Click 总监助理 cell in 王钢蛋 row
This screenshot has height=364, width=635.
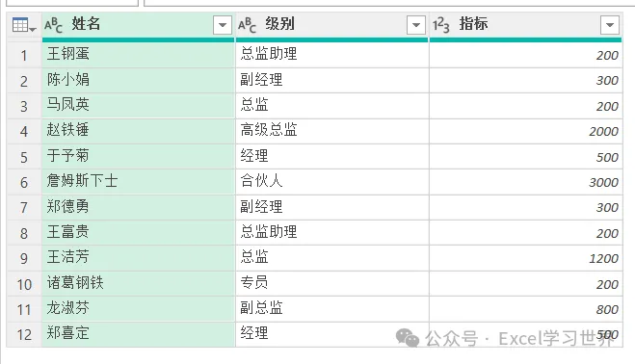(x=332, y=55)
